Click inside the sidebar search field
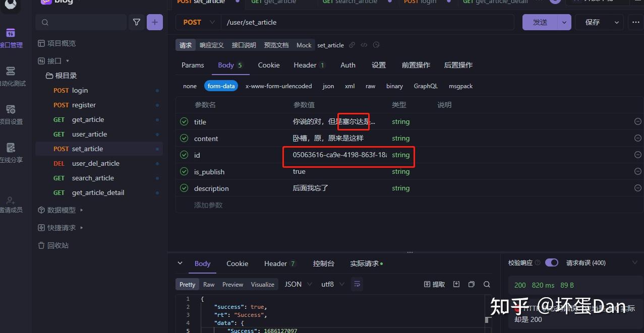 point(81,22)
